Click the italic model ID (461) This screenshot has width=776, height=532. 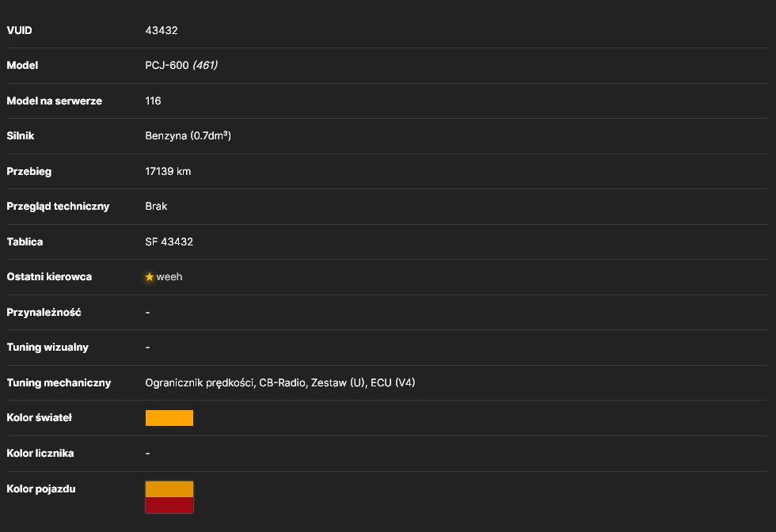coord(205,66)
